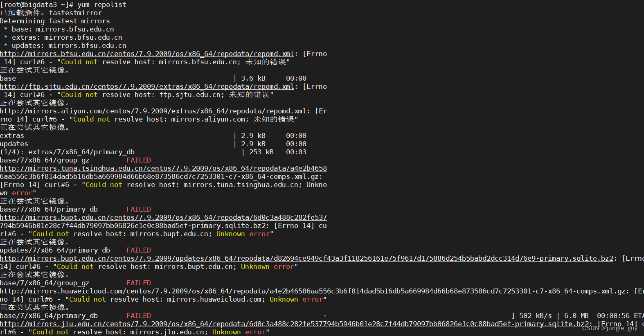Click 'Could not' in the ftp.sjtu.edu.cn error
This screenshot has height=336, width=644.
click(x=79, y=95)
